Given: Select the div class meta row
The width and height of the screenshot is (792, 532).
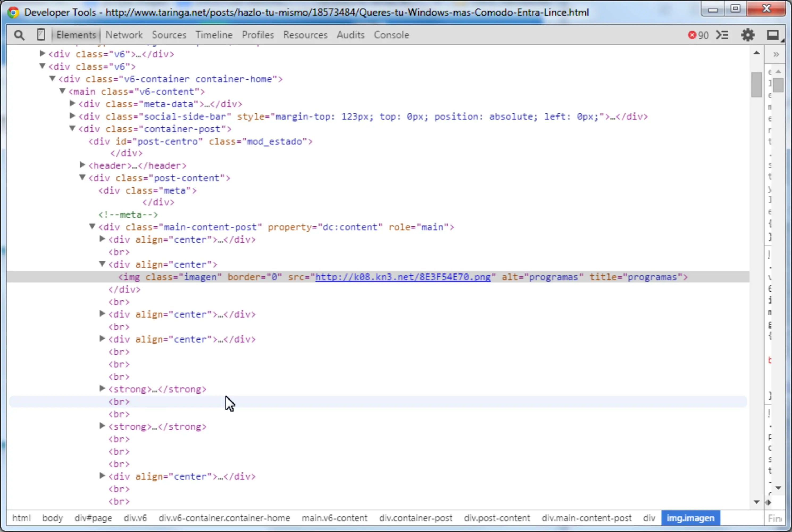Looking at the screenshot, I should [x=147, y=190].
